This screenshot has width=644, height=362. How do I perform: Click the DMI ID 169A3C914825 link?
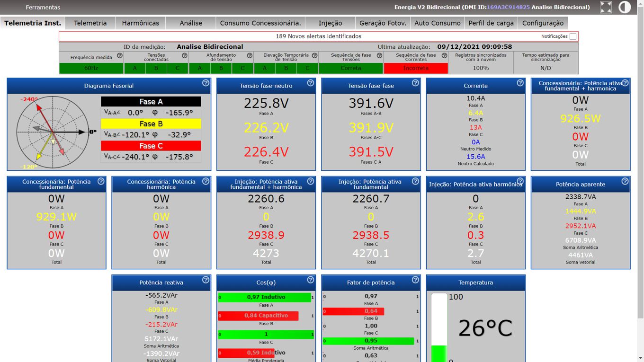(x=508, y=7)
